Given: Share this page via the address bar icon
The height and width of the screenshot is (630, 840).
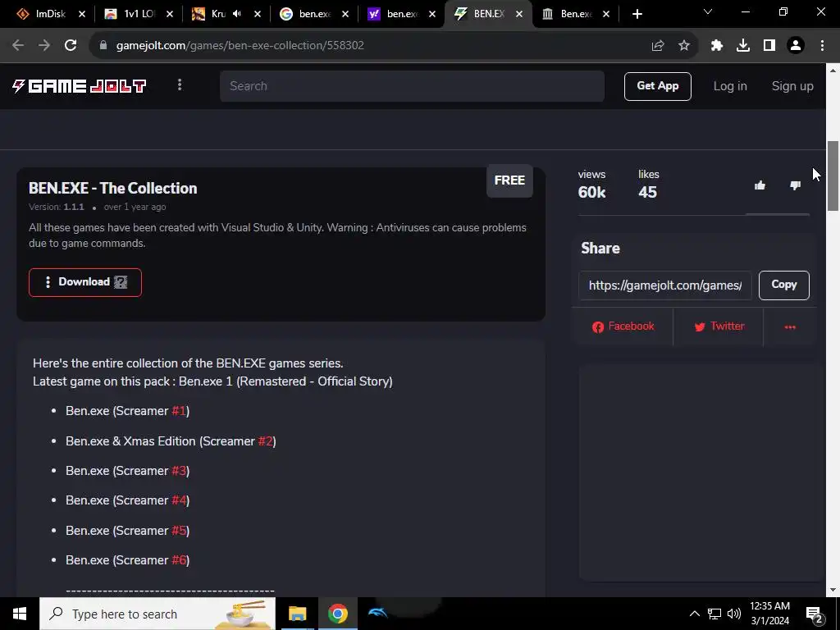Looking at the screenshot, I should tap(658, 46).
